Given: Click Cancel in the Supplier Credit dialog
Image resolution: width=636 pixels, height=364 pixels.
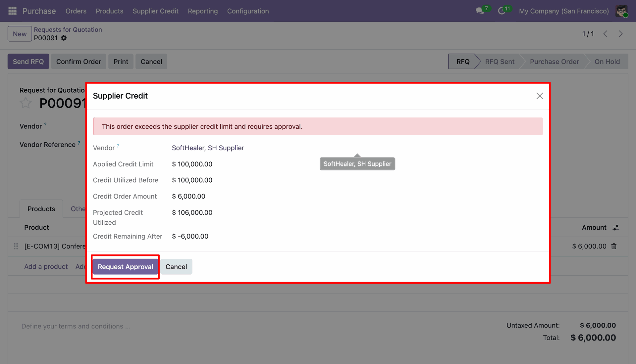Looking at the screenshot, I should point(176,267).
